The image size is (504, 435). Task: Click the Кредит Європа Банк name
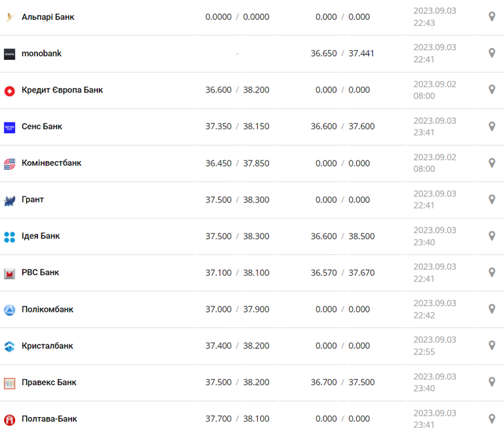pos(62,90)
